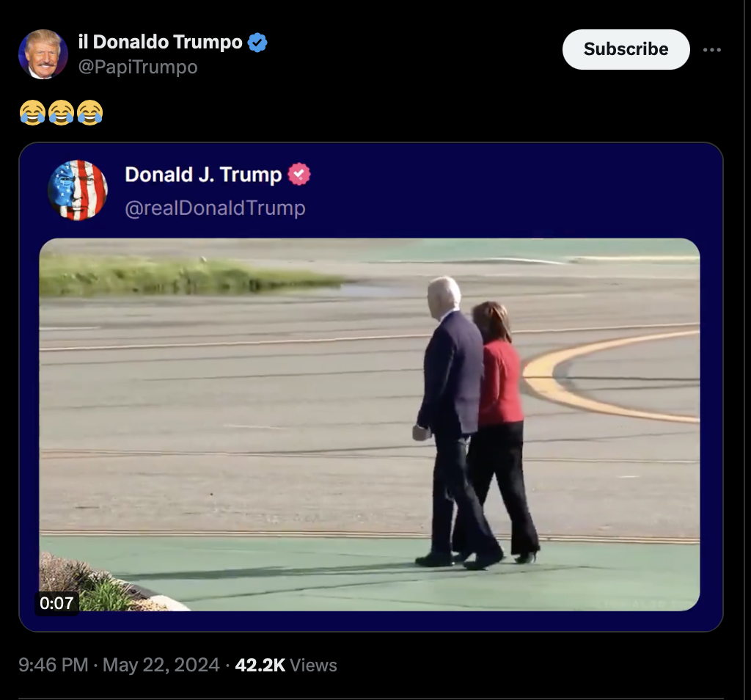This screenshot has height=700, width=751.
Task: Click the May 22, 2024 post date
Action: 161,665
